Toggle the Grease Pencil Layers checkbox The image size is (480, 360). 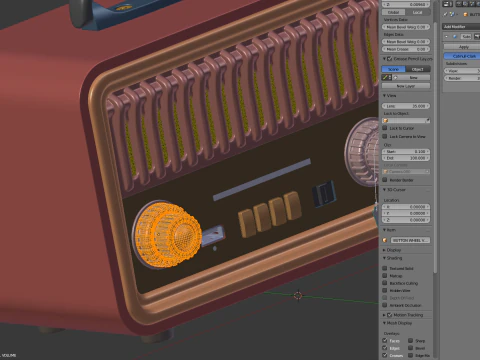(x=389, y=59)
